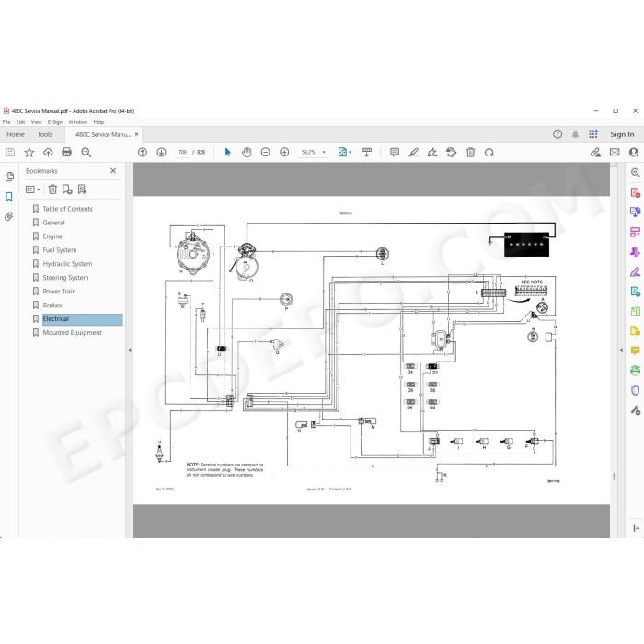Delete the page with trash icon
Viewport: 644px width, 644px height.
click(x=471, y=153)
